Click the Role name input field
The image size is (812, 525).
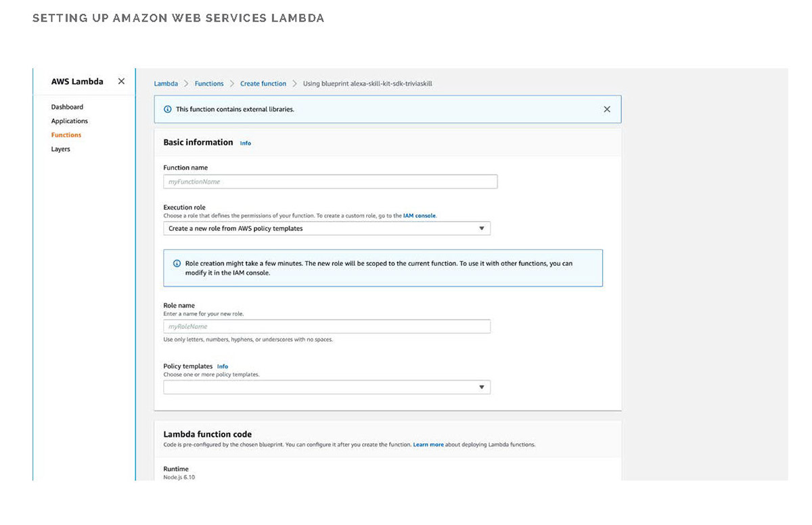[x=327, y=327]
